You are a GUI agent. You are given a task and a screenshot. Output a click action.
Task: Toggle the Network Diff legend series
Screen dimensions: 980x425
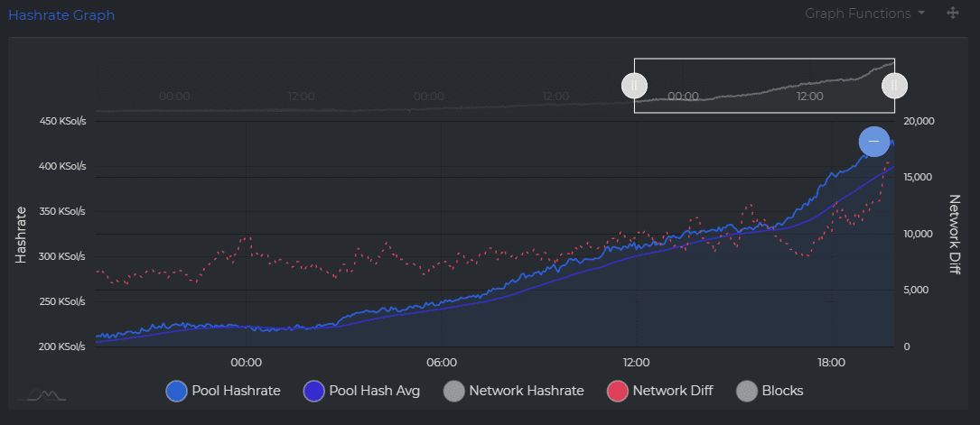coord(660,392)
